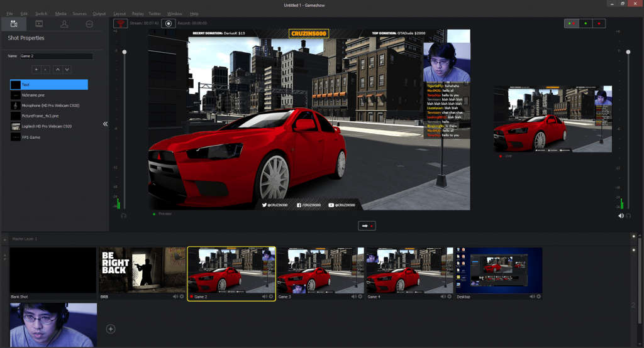The height and width of the screenshot is (348, 644).
Task: Select the Nickname.png layer
Action: 49,95
